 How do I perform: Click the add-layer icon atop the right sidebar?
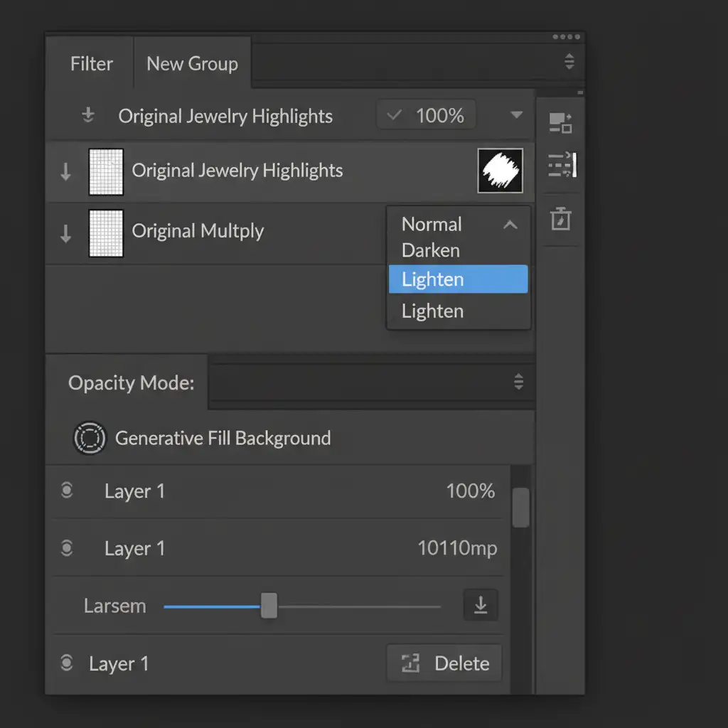click(x=561, y=123)
